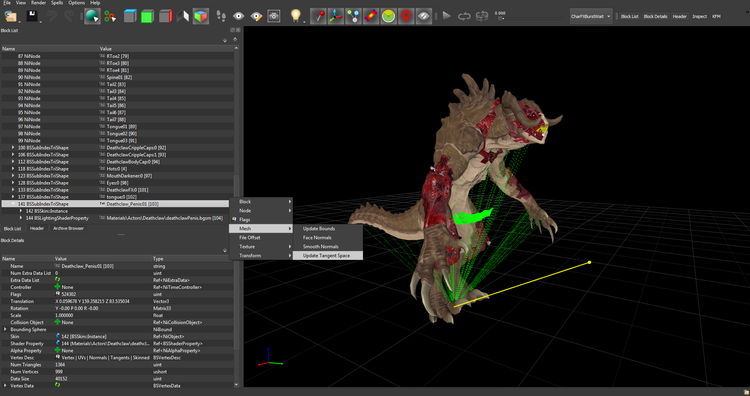Click Block List toolbar button

629,16
